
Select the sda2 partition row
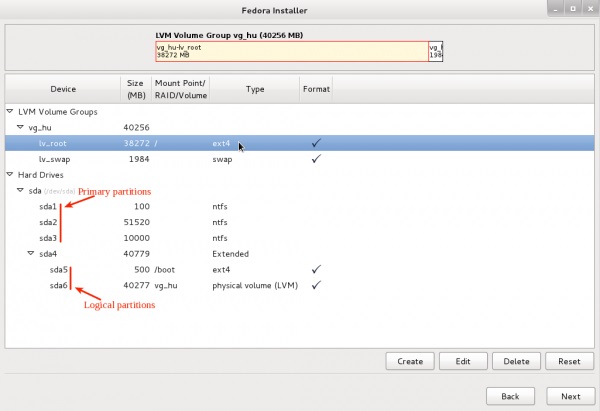300,222
